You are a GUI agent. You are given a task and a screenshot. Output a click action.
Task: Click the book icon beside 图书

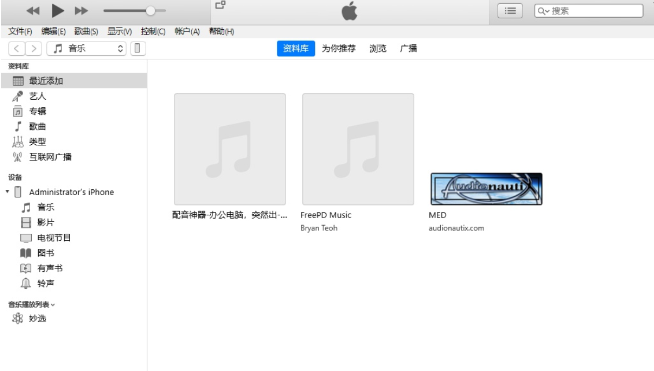tap(26, 253)
